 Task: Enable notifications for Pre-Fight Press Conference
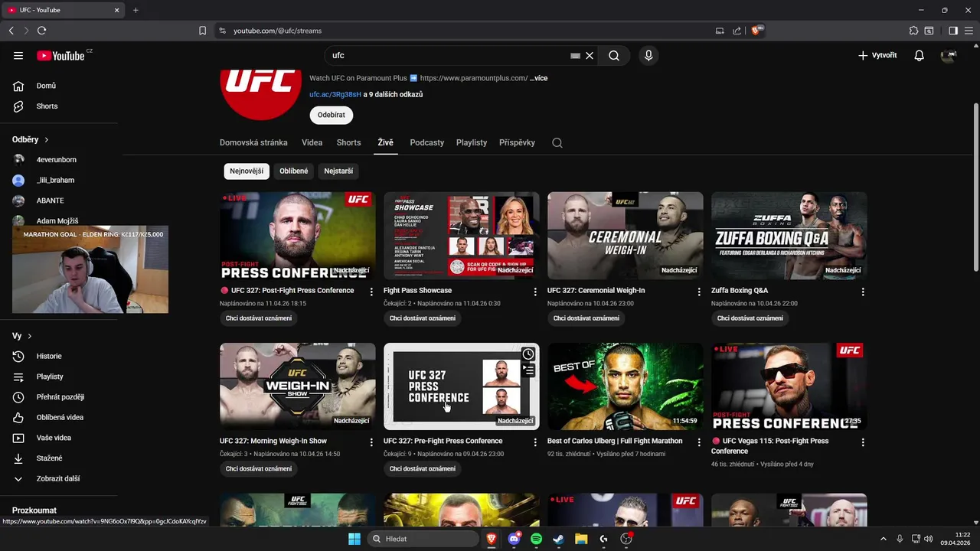(x=423, y=469)
